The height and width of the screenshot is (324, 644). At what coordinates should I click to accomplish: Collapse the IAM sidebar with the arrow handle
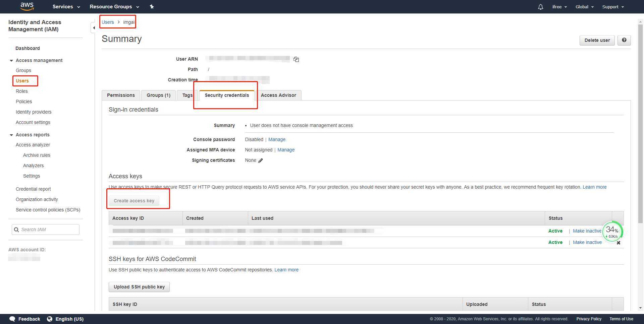point(93,28)
